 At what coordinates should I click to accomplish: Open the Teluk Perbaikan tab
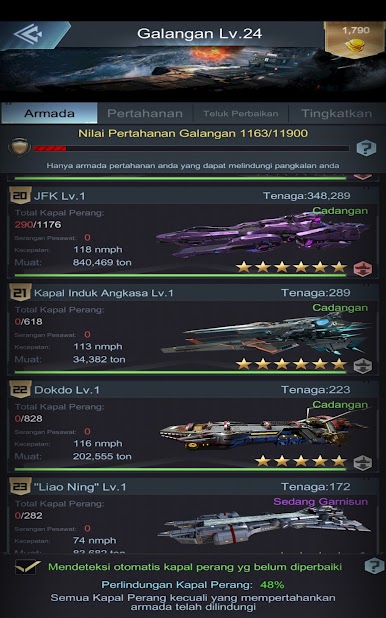click(x=241, y=114)
